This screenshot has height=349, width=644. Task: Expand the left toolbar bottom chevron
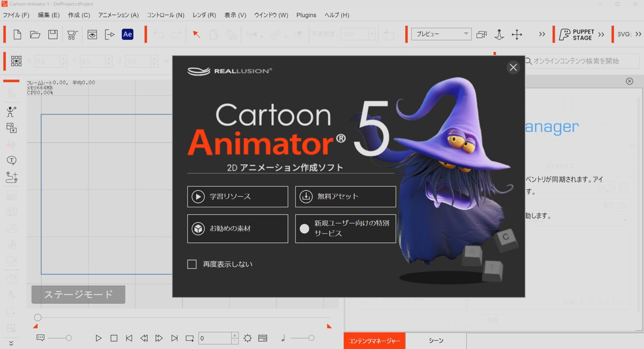[11, 343]
